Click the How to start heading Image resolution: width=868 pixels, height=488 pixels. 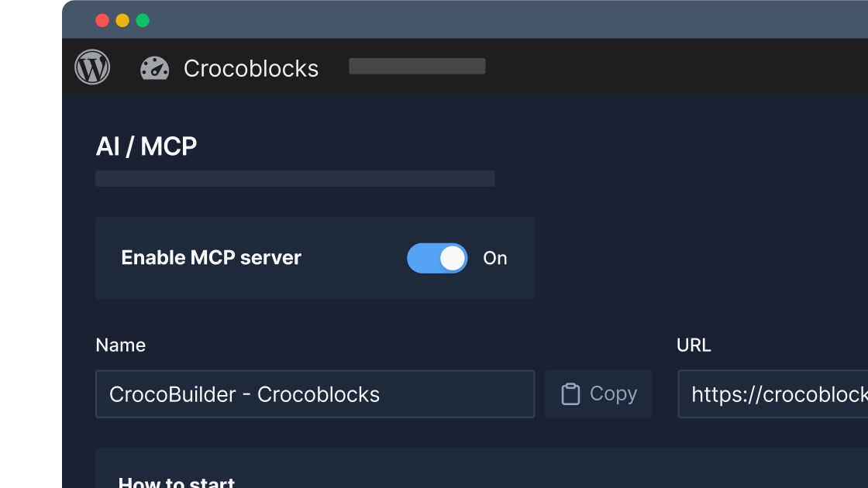[177, 481]
